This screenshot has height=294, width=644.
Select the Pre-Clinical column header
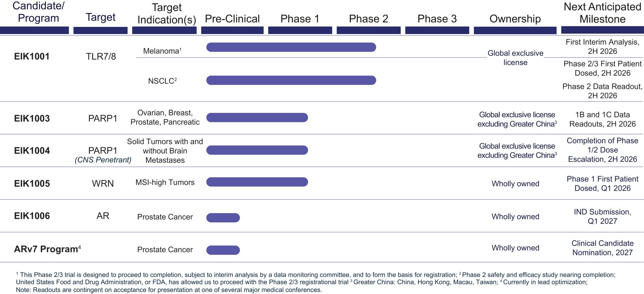click(x=232, y=19)
